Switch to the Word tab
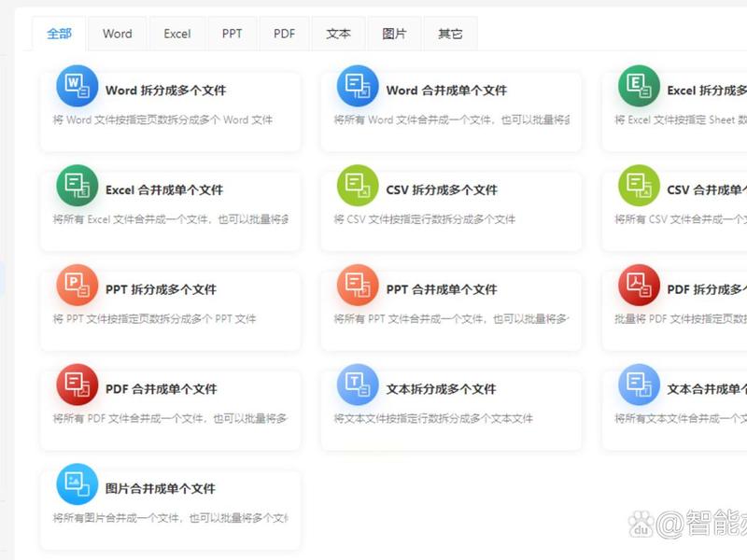Screen dimensions: 747x560 (118, 34)
